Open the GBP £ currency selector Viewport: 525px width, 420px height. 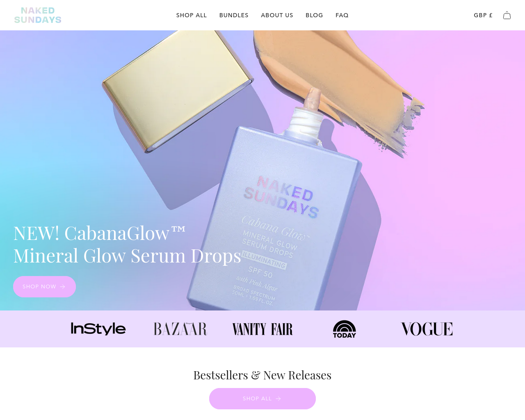[x=483, y=15]
